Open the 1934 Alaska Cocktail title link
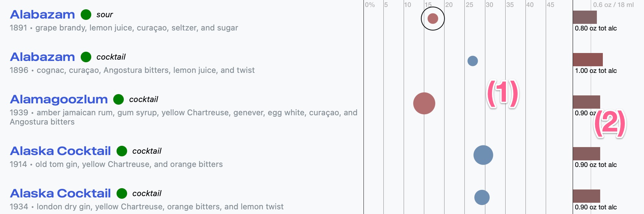 (60, 193)
